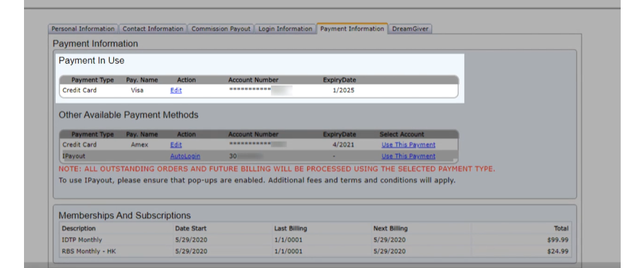Click the Date Start column header
Image resolution: width=644 pixels, height=268 pixels.
(x=191, y=228)
